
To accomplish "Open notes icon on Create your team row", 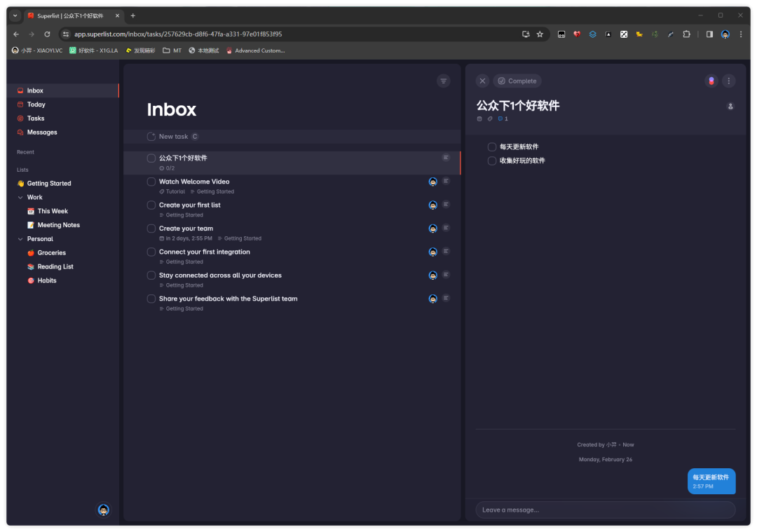I will point(446,228).
